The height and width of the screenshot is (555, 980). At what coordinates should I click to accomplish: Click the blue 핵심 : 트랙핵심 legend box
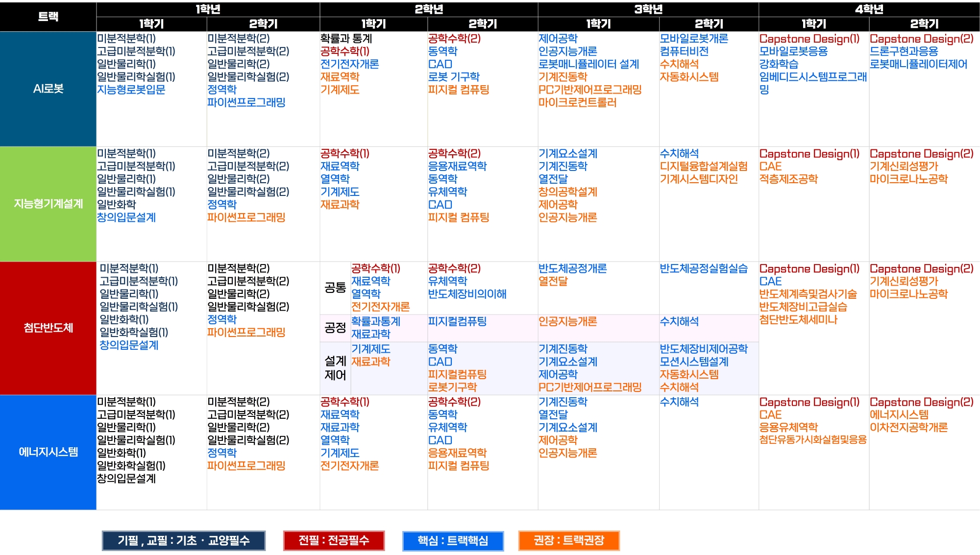click(453, 540)
